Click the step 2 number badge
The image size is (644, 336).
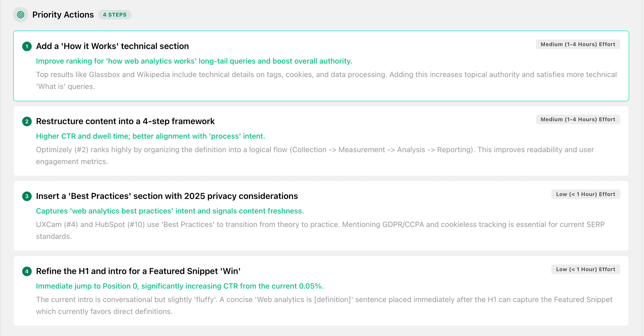[27, 122]
